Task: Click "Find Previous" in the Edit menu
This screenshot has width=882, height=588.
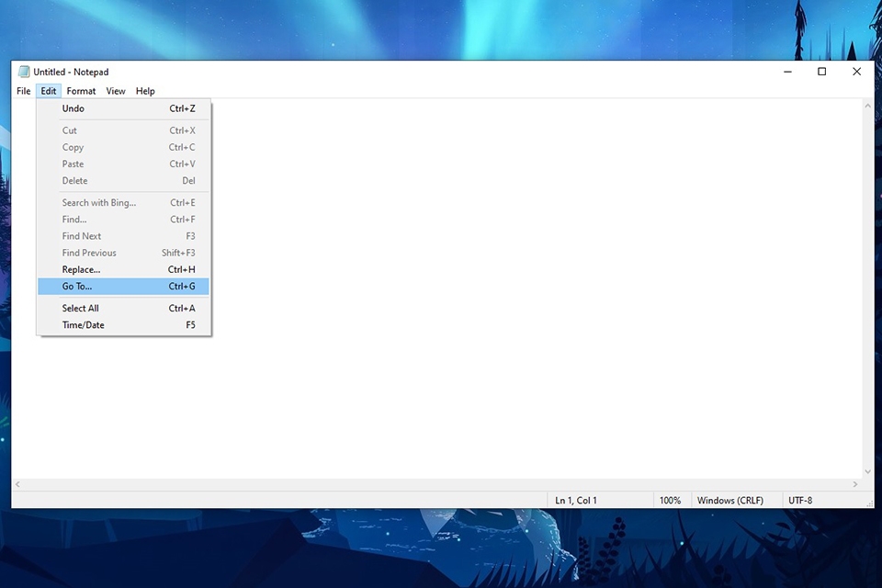Action: [88, 253]
